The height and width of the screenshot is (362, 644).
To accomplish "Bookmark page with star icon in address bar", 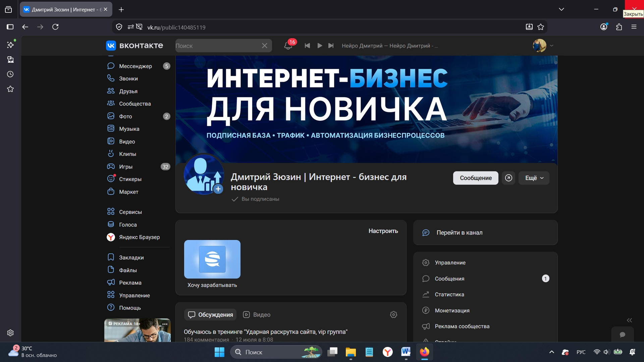I will (541, 27).
